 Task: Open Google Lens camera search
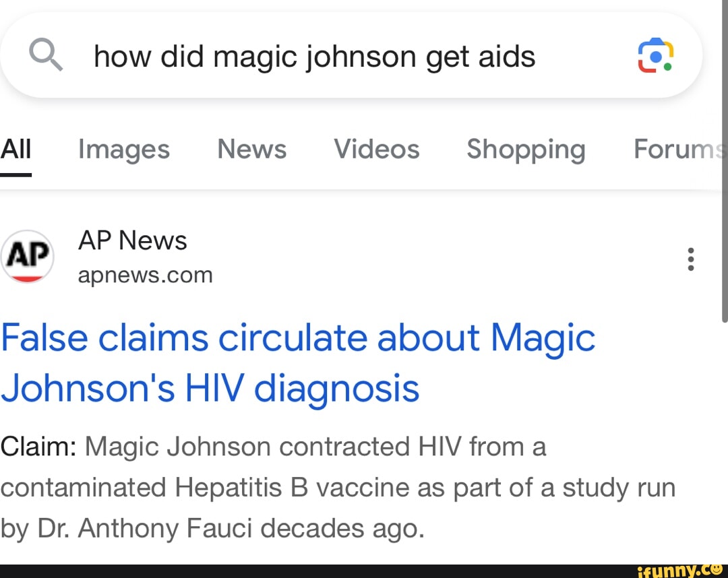tap(655, 55)
